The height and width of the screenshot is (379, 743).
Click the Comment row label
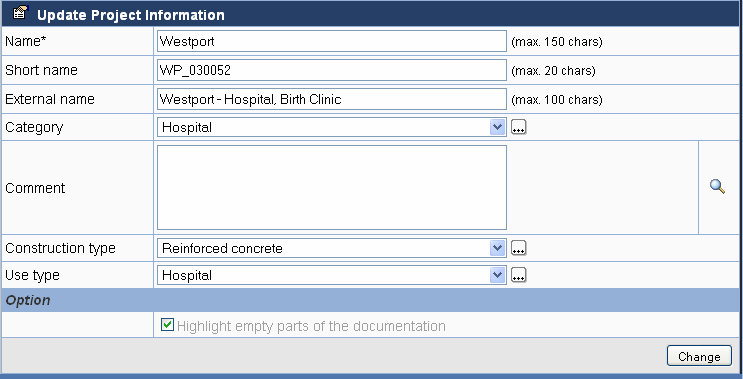(35, 188)
